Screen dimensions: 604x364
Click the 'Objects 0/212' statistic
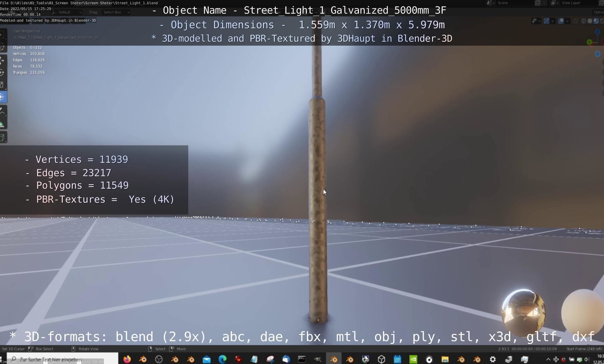(x=27, y=47)
